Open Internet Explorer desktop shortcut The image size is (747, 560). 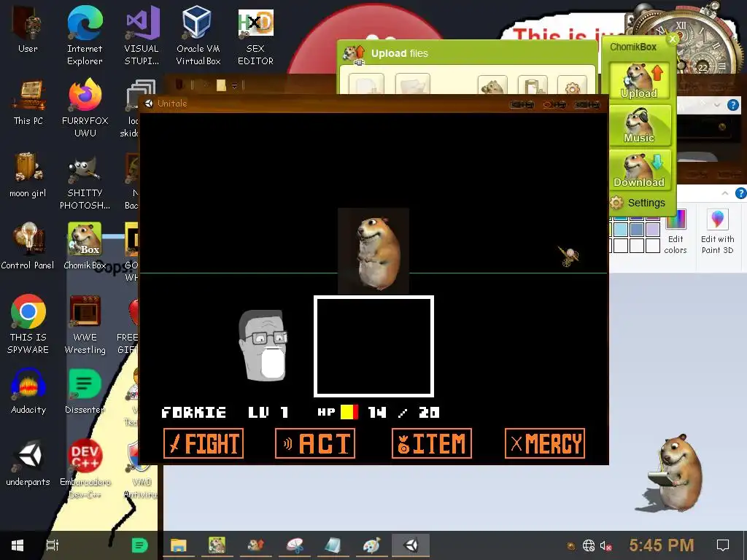[85, 36]
